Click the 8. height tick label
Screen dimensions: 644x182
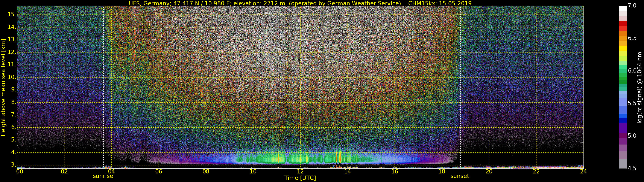click(14, 102)
